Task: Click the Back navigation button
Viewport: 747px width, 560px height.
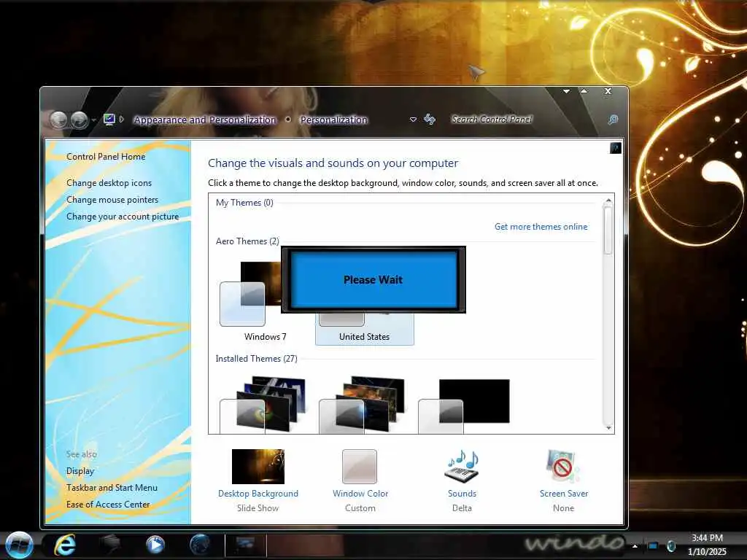Action: [58, 120]
